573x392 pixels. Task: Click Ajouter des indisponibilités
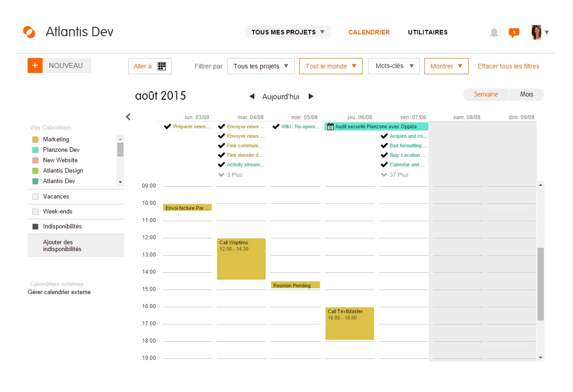click(x=76, y=246)
